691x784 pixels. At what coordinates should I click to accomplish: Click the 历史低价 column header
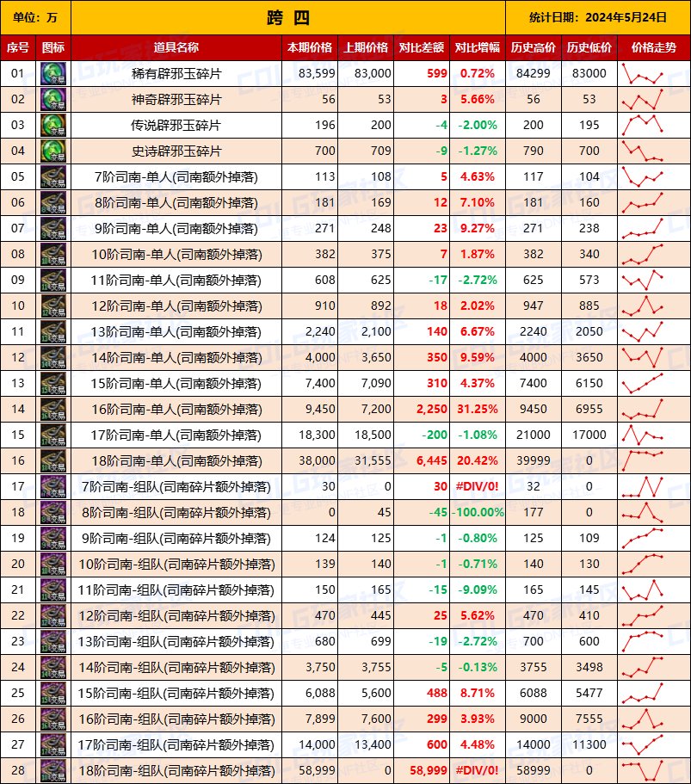coord(589,47)
